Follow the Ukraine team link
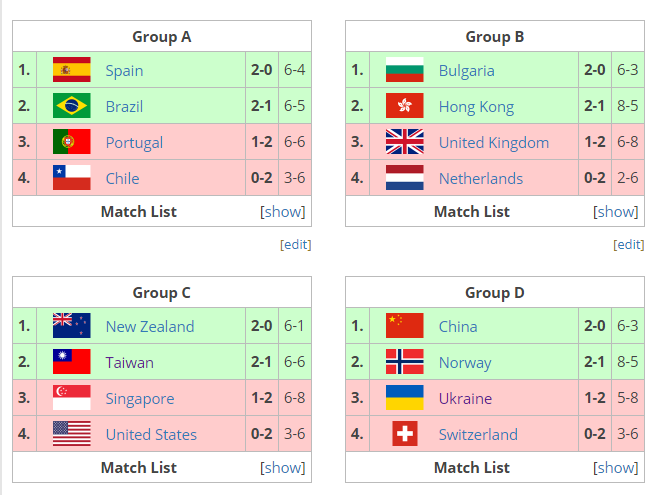 [465, 399]
